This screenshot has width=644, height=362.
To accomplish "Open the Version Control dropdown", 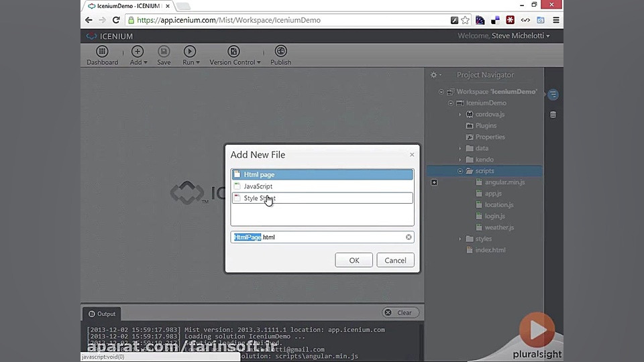I will pos(235,56).
